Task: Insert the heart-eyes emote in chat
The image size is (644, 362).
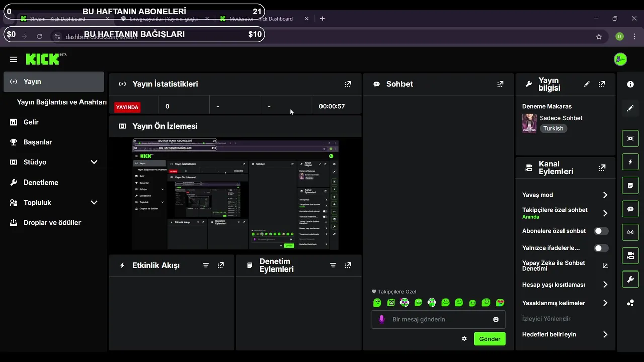Action: pos(500,303)
